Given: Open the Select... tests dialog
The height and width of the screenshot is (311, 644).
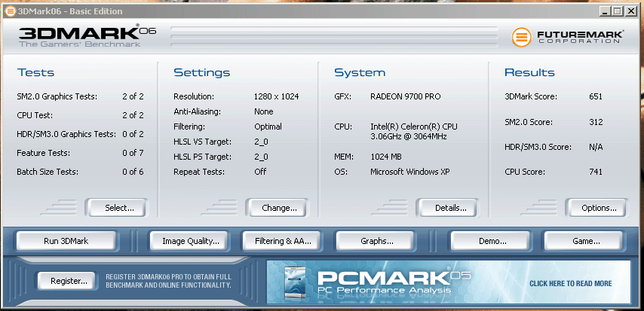Looking at the screenshot, I should point(115,208).
